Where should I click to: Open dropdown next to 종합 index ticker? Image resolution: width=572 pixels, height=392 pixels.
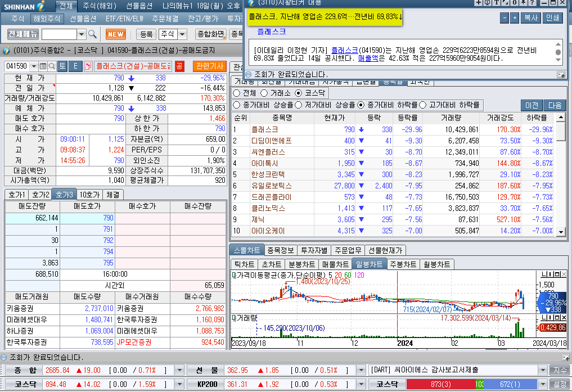179,371
